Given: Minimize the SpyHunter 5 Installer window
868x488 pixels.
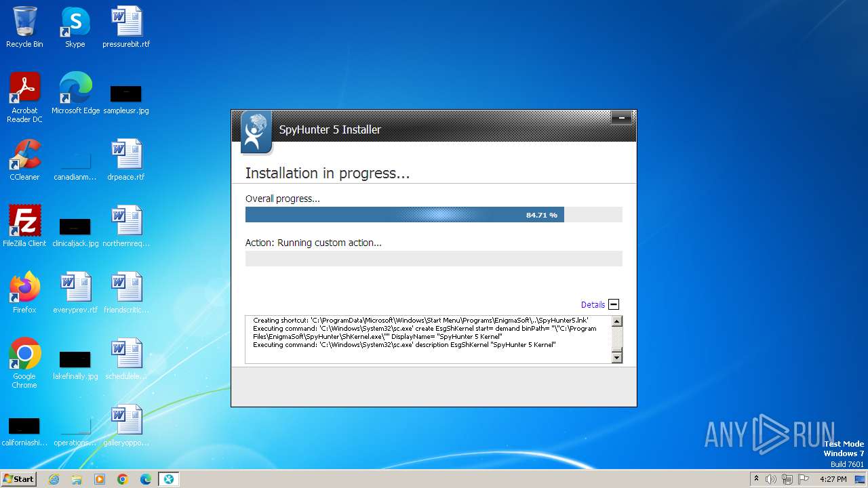Looking at the screenshot, I should [621, 119].
